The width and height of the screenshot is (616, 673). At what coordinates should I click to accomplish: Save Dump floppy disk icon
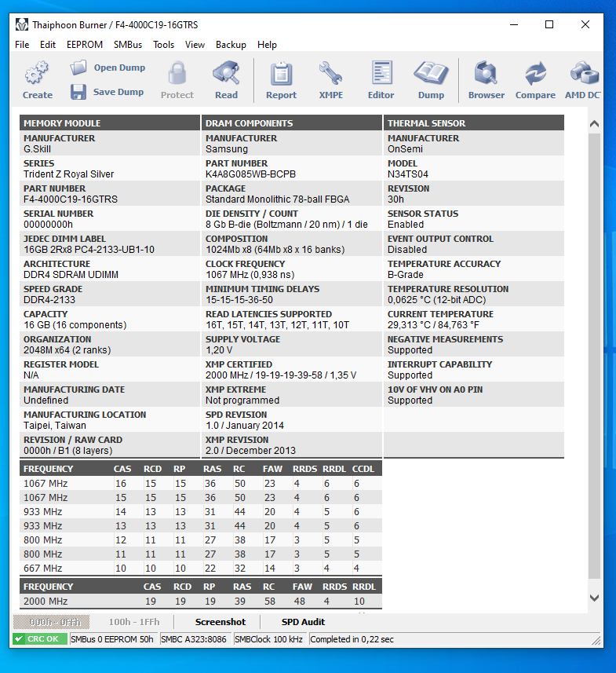point(78,92)
